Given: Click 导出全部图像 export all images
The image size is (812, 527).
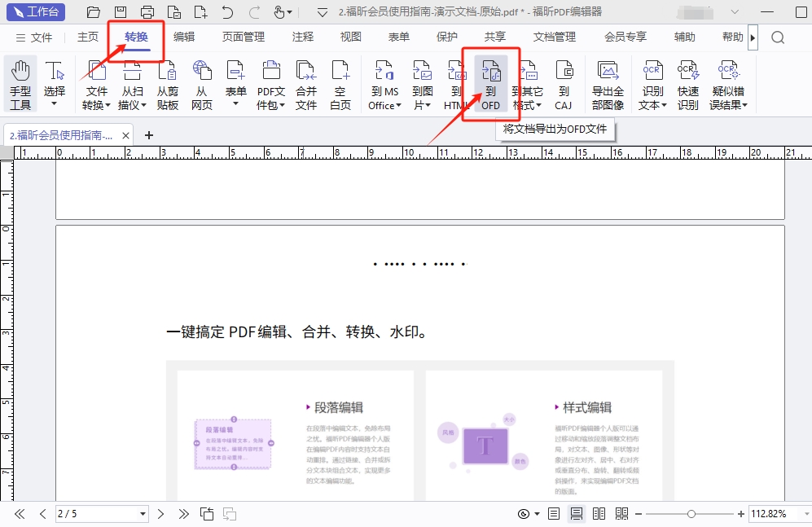Looking at the screenshot, I should click(608, 84).
